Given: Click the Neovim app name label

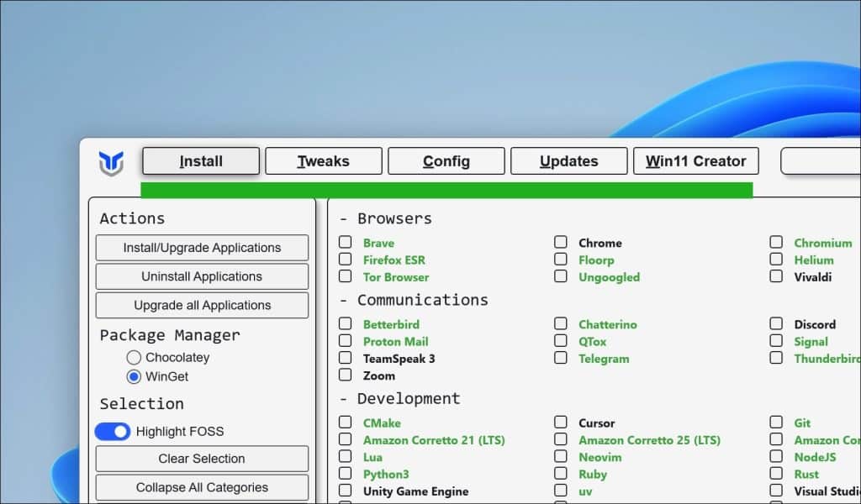Looking at the screenshot, I should click(600, 457).
